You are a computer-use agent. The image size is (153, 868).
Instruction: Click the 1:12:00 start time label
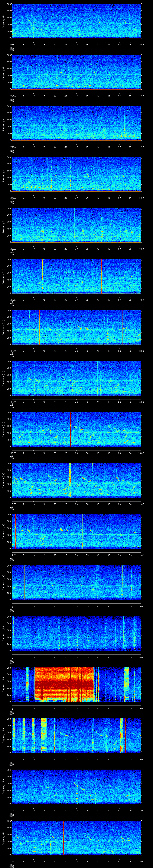coord(12,606)
